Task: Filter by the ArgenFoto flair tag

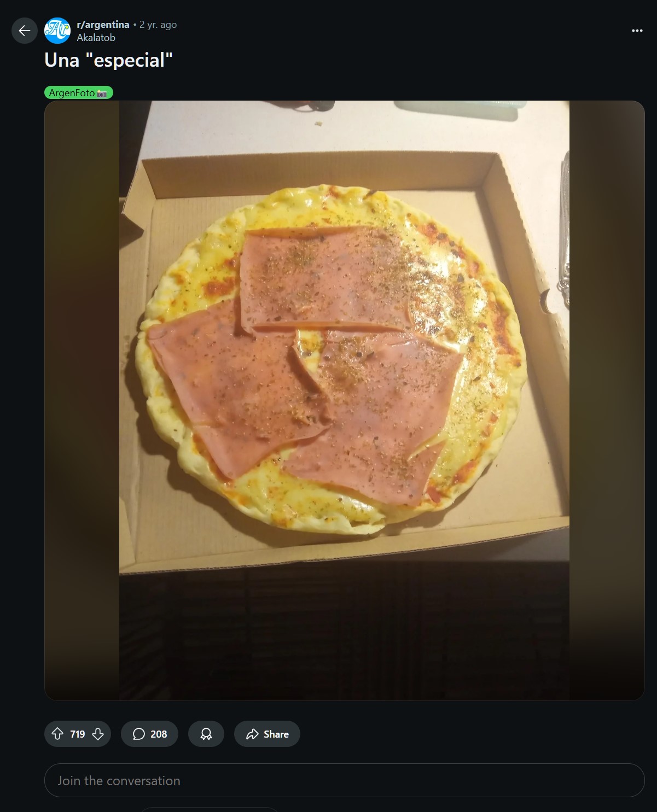Action: click(79, 93)
